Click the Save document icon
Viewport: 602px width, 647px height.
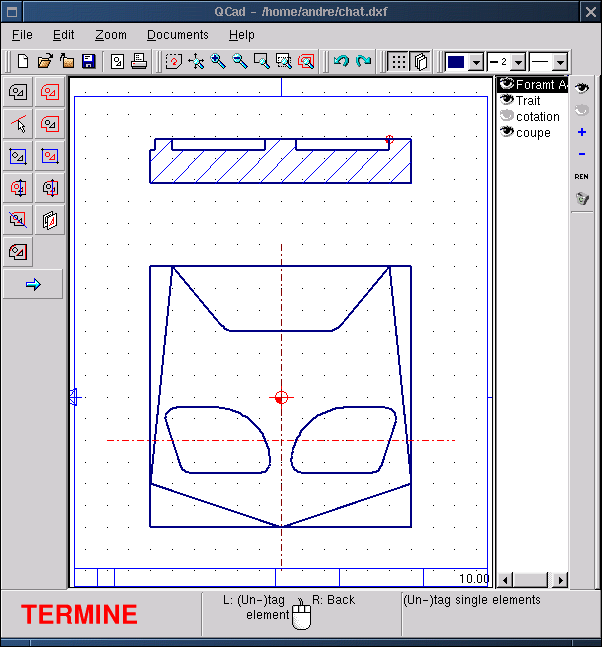[88, 61]
